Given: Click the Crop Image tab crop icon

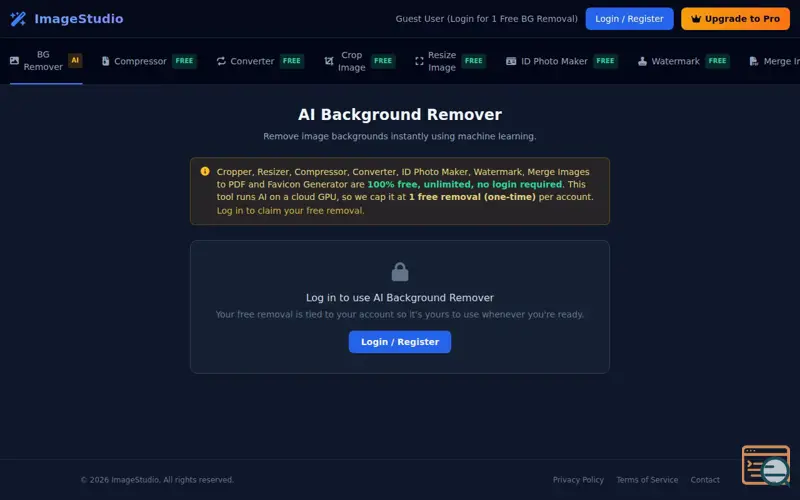Looking at the screenshot, I should click(329, 61).
